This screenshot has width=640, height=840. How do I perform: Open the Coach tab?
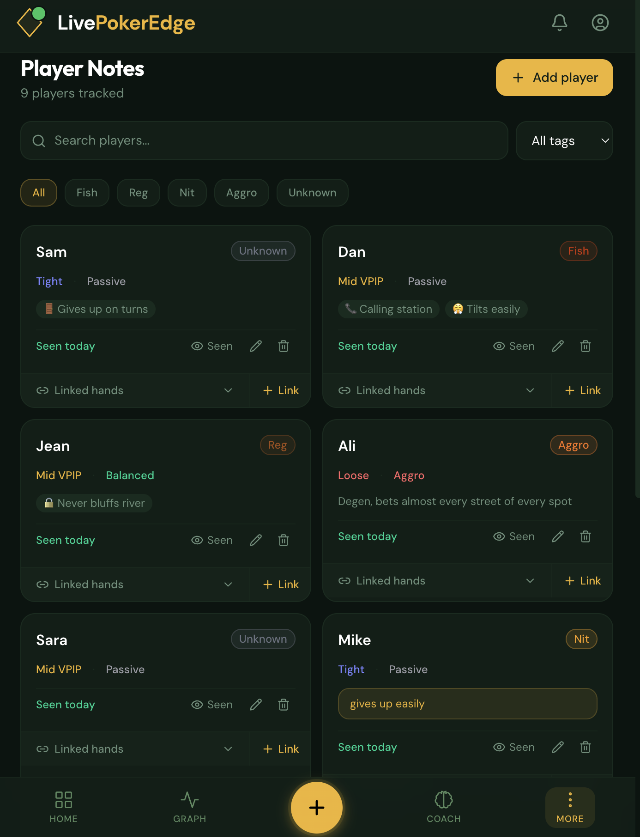[x=444, y=807]
